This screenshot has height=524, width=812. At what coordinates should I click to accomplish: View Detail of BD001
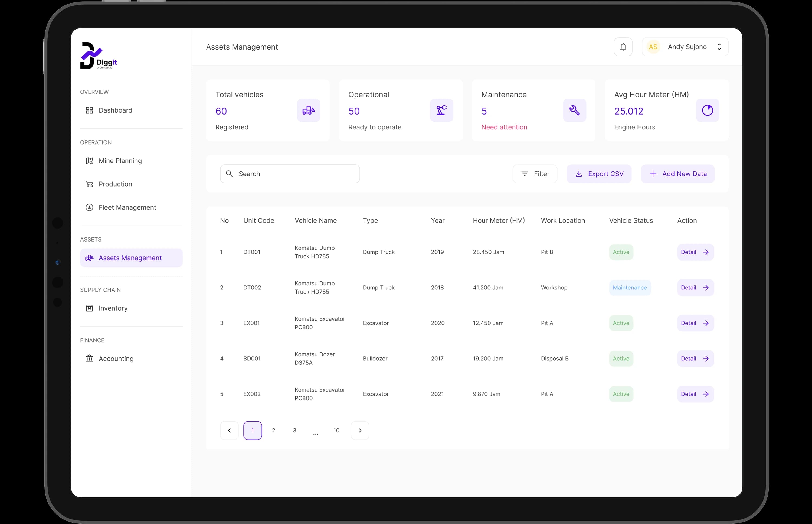pyautogui.click(x=695, y=359)
